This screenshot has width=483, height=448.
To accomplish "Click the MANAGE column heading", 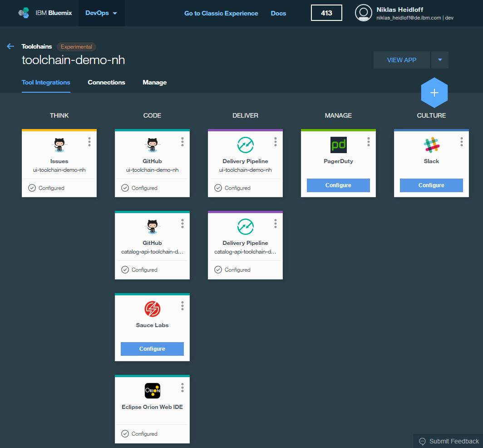I will 338,115.
